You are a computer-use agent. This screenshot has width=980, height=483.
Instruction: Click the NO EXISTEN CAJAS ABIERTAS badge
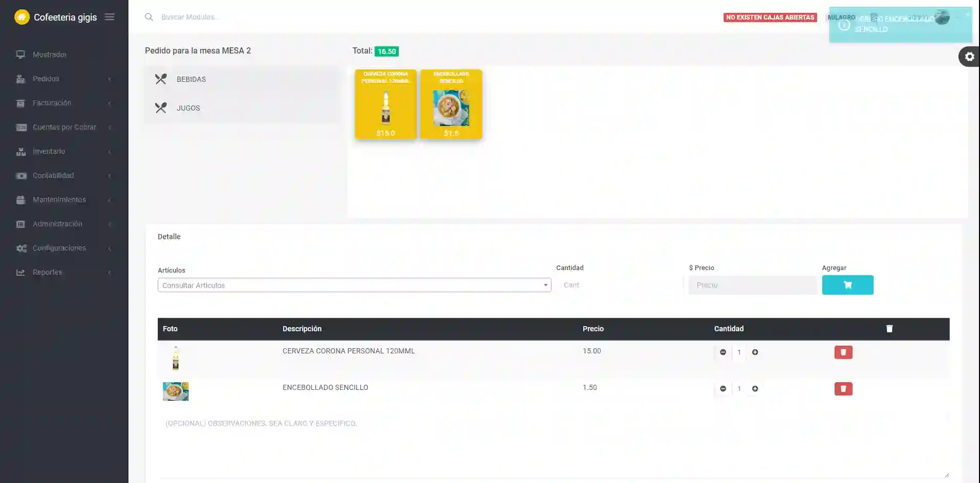[x=770, y=17]
